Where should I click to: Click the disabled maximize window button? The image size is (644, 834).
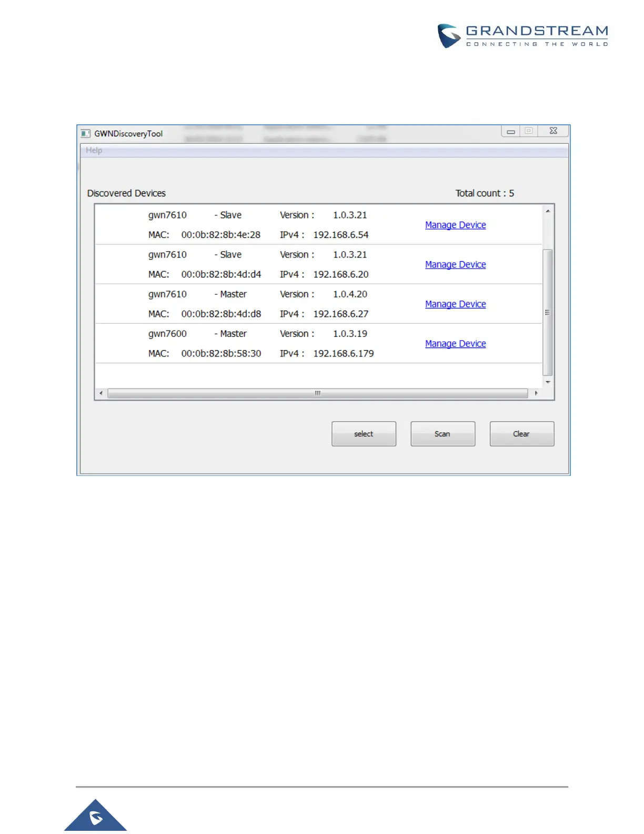click(529, 131)
